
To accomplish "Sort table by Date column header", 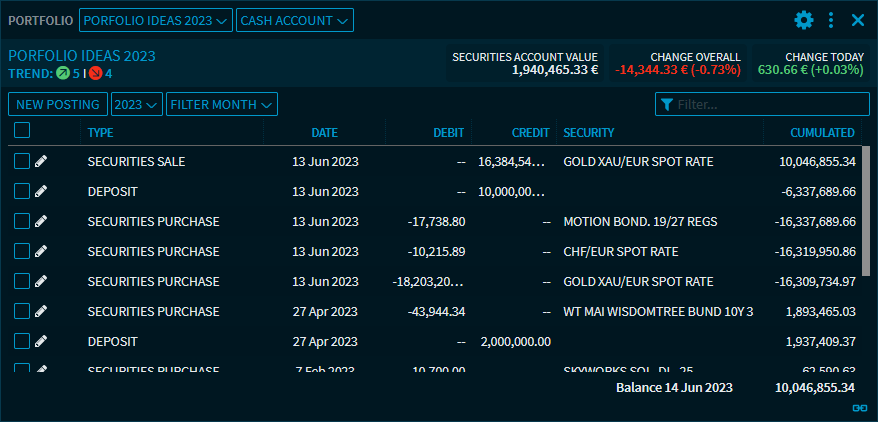I will (324, 132).
